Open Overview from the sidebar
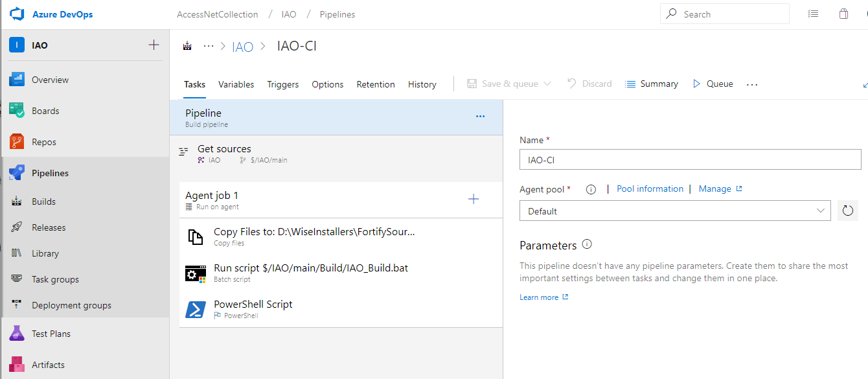The width and height of the screenshot is (868, 379). coord(50,80)
